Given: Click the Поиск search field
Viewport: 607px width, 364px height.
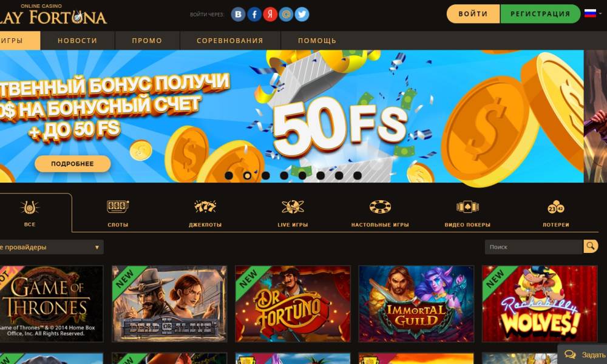Looking at the screenshot, I should point(534,247).
